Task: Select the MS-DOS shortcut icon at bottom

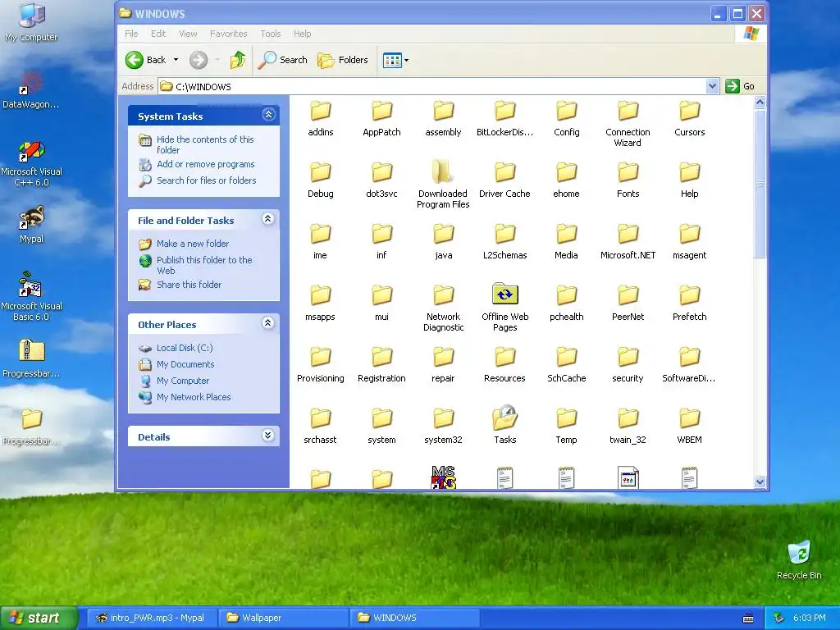Action: (x=443, y=477)
